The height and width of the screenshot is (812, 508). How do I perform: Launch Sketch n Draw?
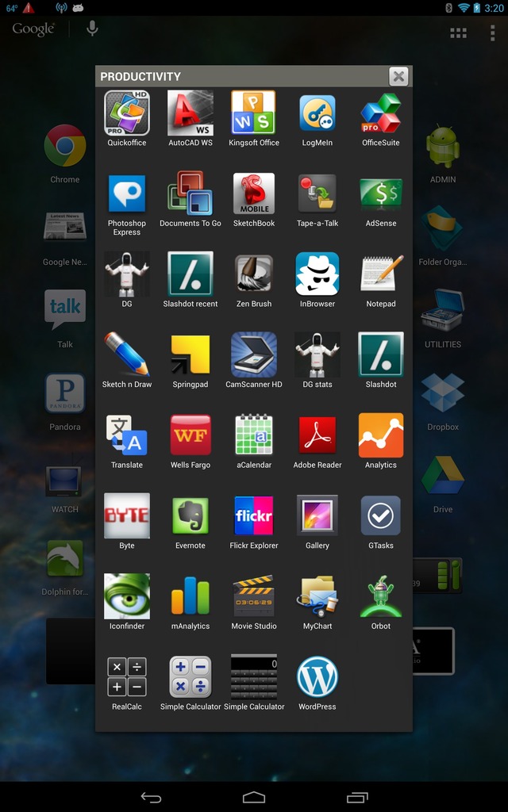pos(127,354)
